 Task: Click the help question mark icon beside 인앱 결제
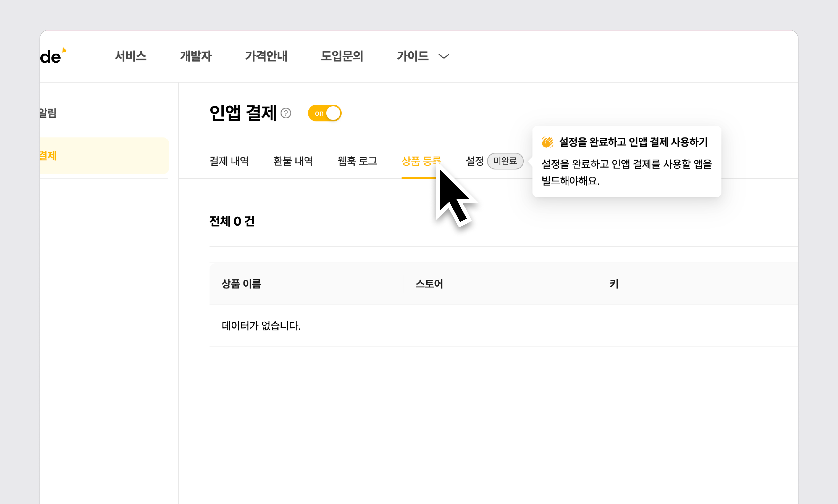click(x=286, y=113)
